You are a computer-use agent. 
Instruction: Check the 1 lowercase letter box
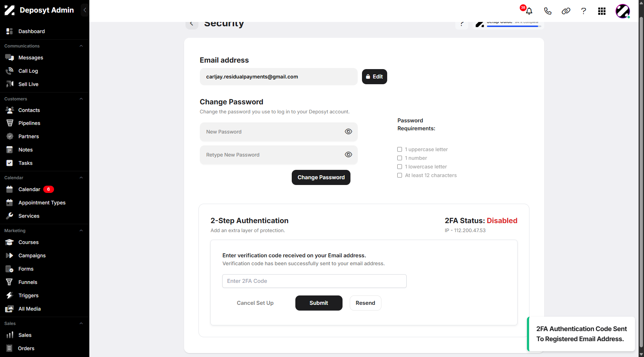tap(399, 167)
